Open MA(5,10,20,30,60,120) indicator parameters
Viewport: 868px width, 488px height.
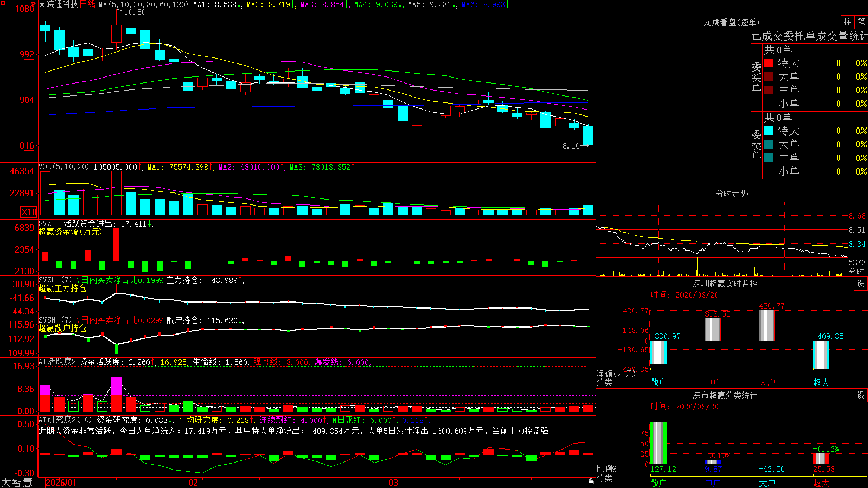tap(143, 4)
